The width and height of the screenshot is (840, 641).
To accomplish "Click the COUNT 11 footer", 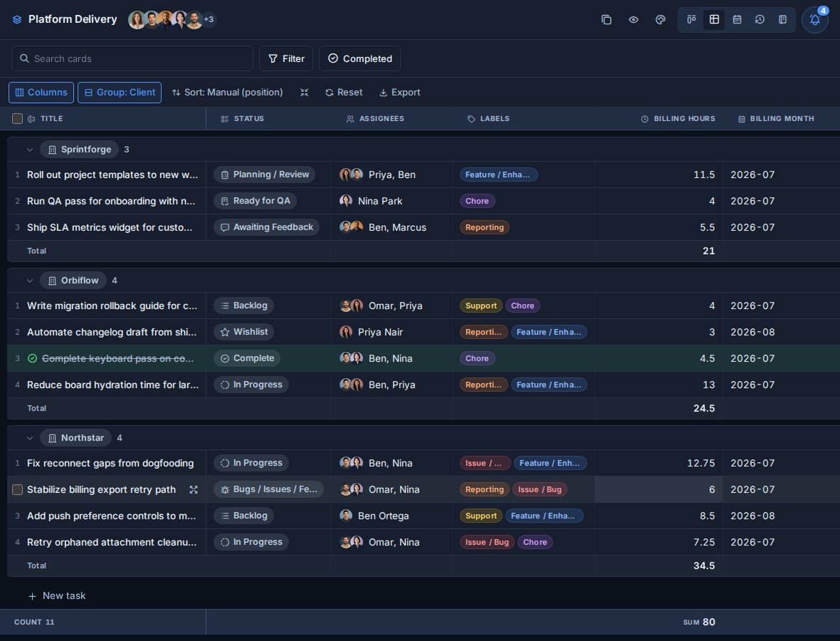I will pyautogui.click(x=34, y=622).
